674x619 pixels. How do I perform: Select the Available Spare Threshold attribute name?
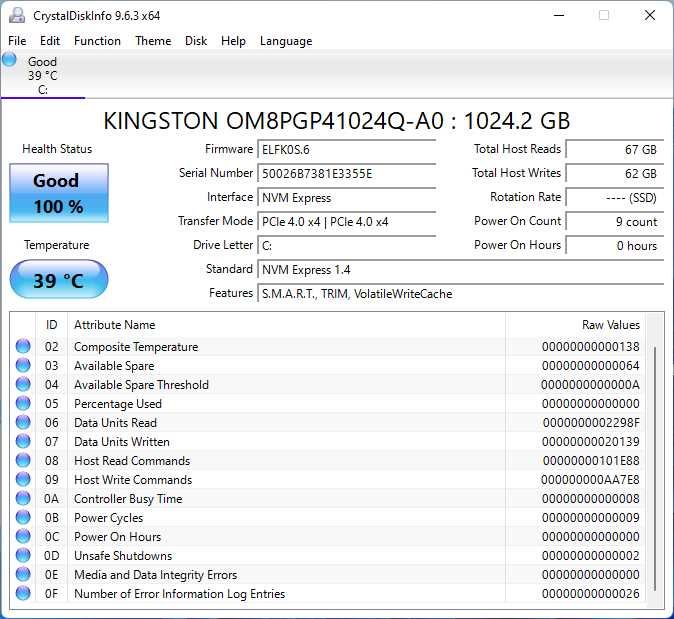141,384
